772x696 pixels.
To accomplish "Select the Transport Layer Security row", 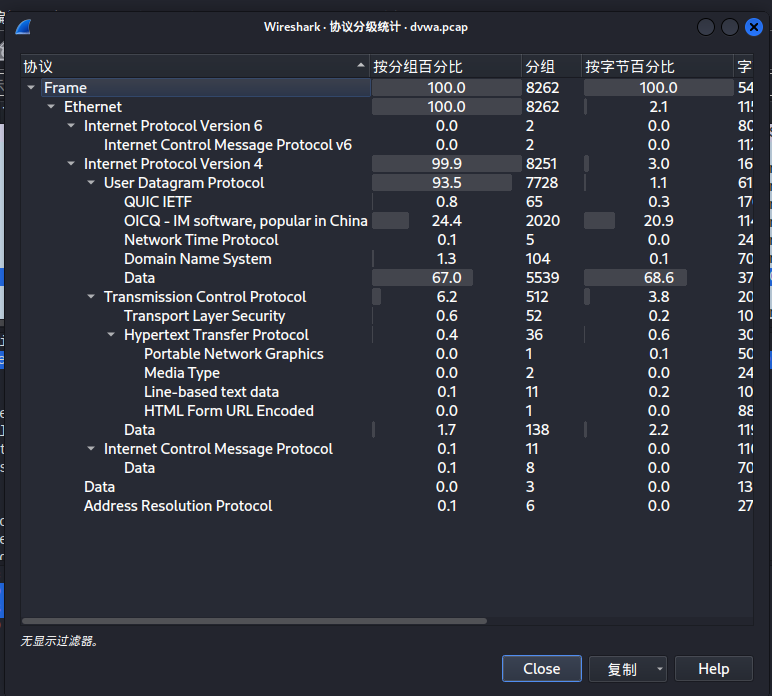I will (387, 316).
